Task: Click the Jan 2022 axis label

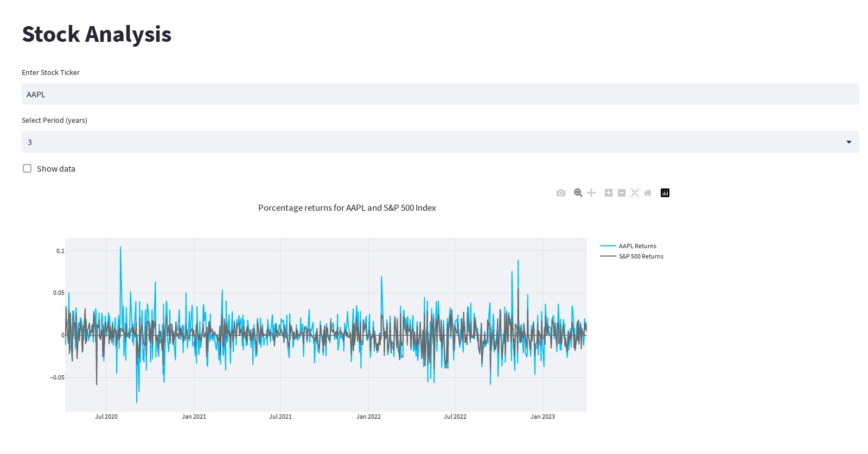Action: coord(368,417)
